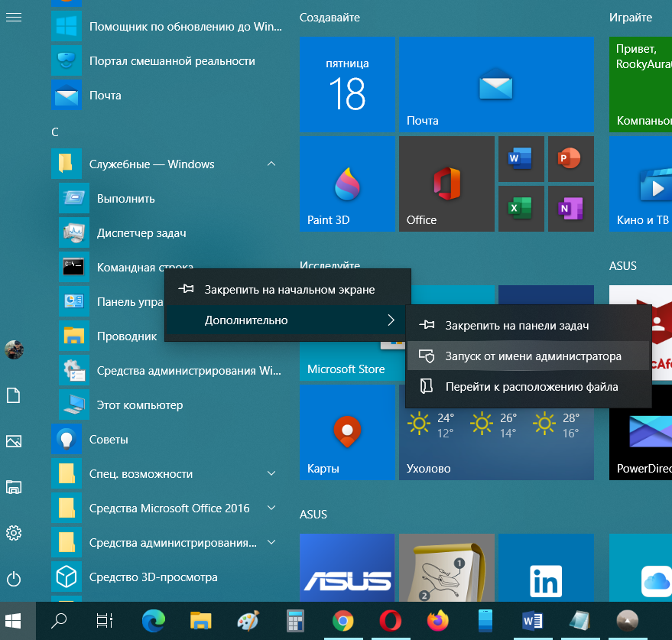The width and height of the screenshot is (672, 640).
Task: Launch Google Chrome from the taskbar
Action: coord(342,621)
